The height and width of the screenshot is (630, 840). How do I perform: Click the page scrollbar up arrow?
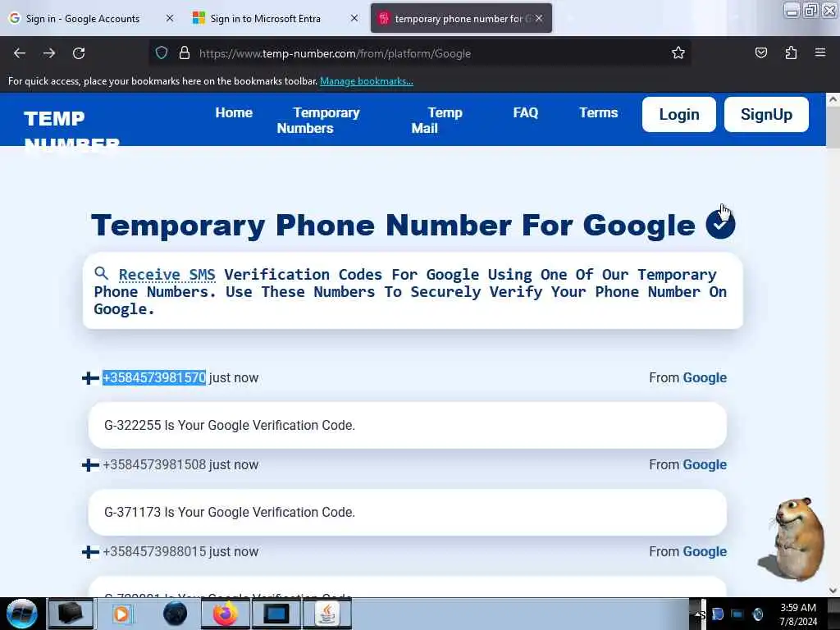[833, 99]
